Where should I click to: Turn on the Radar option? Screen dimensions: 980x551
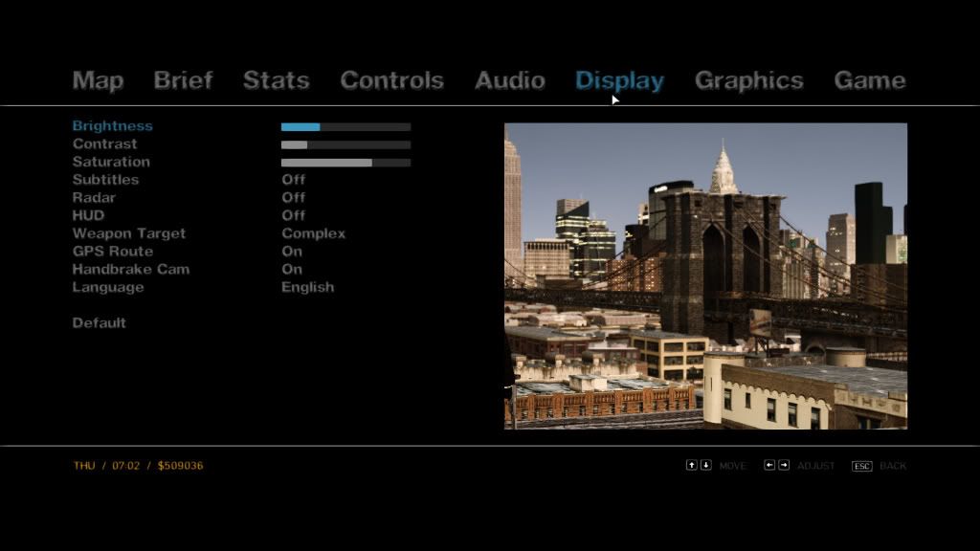293,198
